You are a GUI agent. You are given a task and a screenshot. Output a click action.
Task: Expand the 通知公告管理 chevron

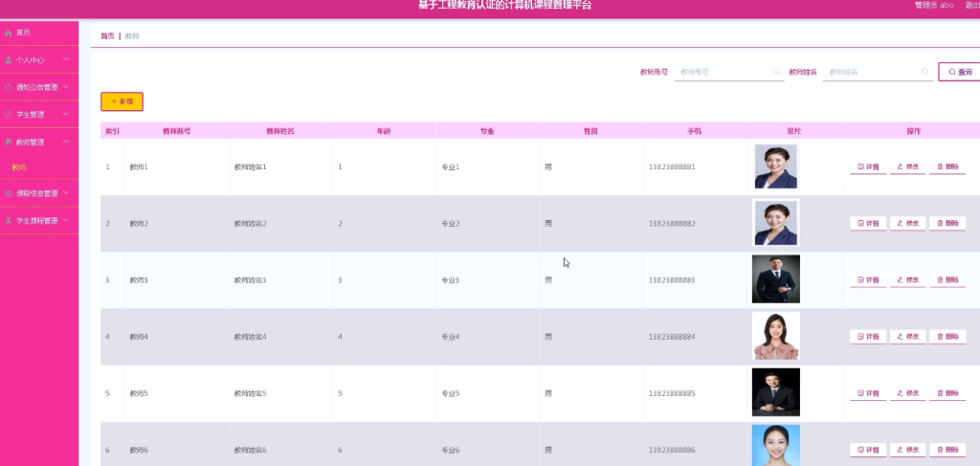(66, 87)
